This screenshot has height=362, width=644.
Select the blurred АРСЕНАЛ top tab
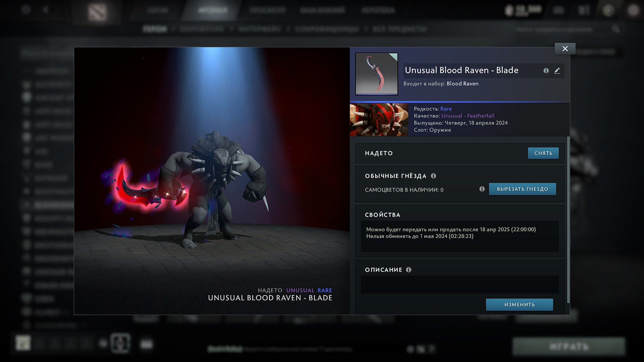tap(212, 10)
